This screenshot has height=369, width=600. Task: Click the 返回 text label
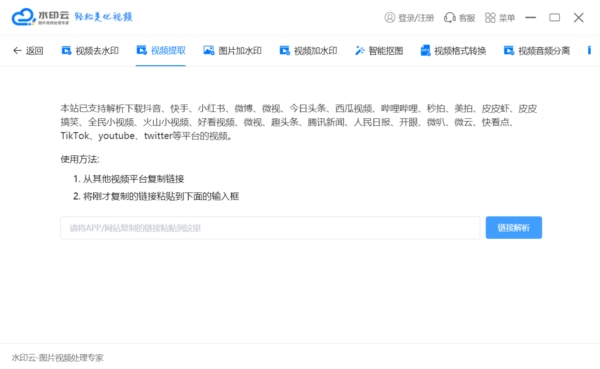tap(34, 51)
